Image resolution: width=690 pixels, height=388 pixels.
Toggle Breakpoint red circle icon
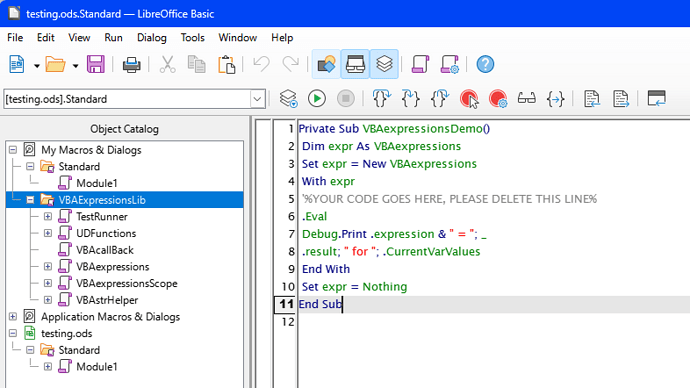469,99
